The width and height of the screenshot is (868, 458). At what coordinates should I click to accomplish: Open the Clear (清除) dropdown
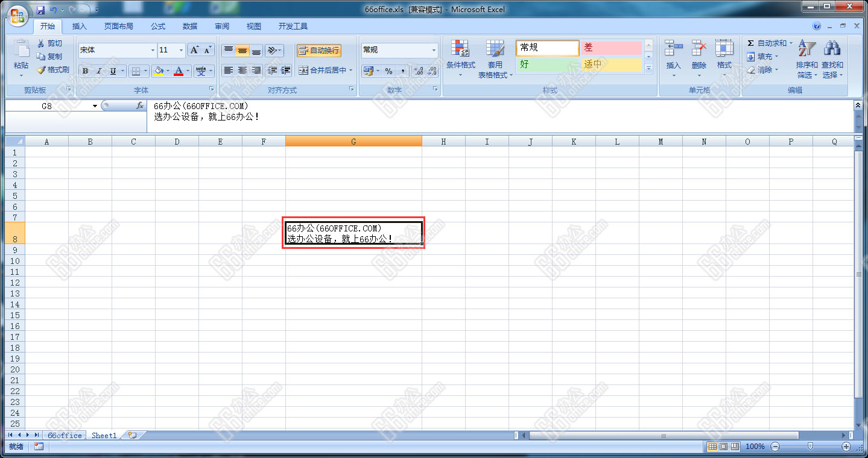tap(763, 70)
